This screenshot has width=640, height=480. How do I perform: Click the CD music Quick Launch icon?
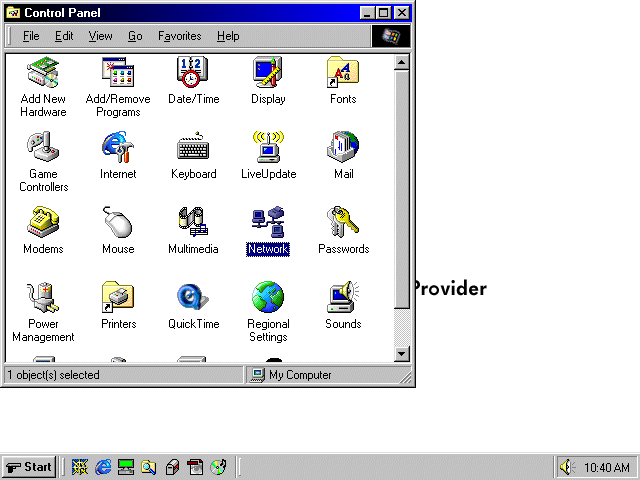[218, 467]
